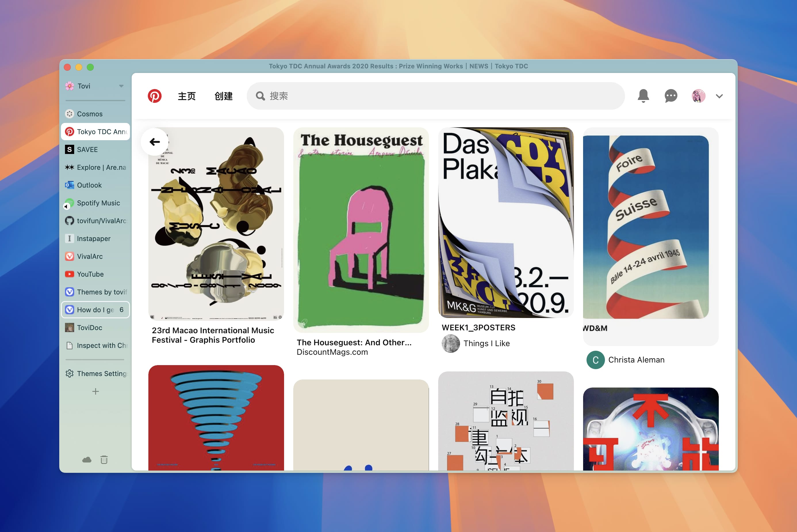Maximize the window with green button
This screenshot has width=797, height=532.
click(x=90, y=67)
